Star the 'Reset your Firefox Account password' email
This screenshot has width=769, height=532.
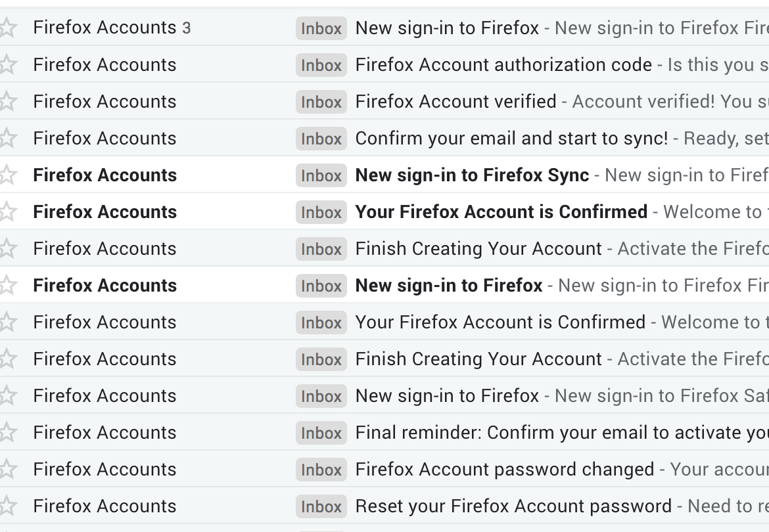[7, 506]
